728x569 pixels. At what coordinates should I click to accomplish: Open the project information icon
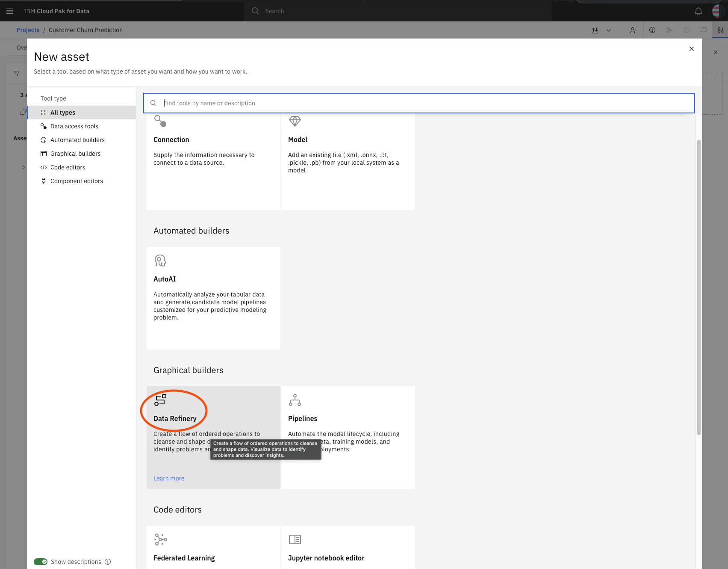[x=652, y=30]
